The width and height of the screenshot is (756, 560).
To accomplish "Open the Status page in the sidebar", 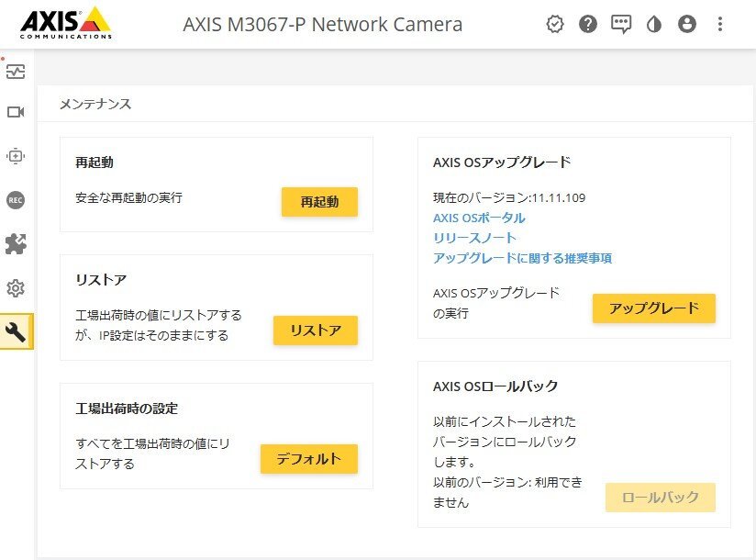I will click(x=16, y=72).
